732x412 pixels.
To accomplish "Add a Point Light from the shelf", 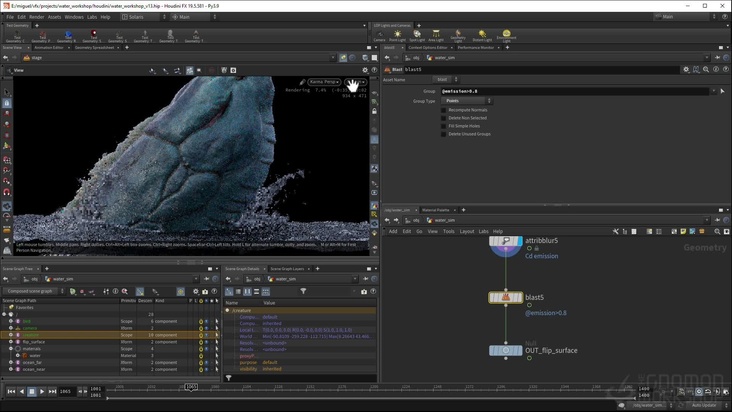I will tap(397, 35).
